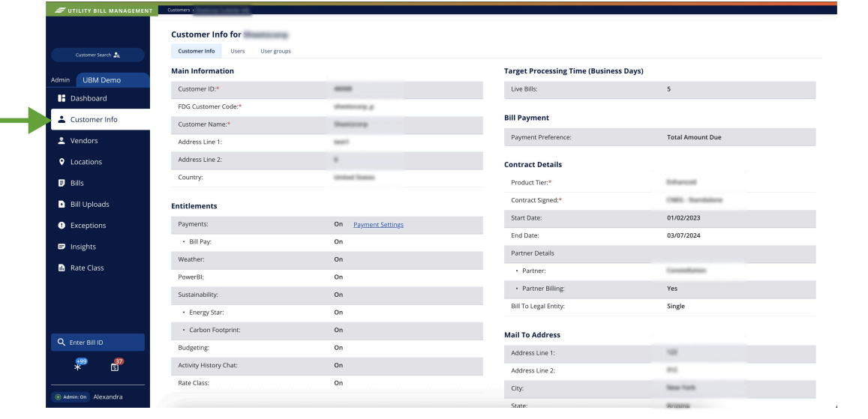
Task: Click the Rate Class chart icon
Action: (x=62, y=268)
